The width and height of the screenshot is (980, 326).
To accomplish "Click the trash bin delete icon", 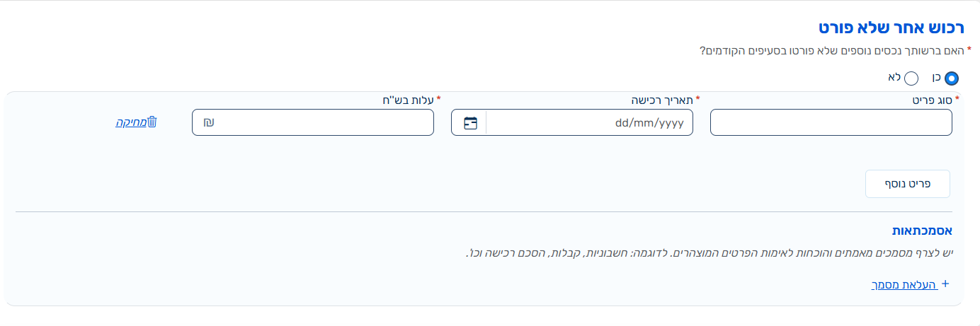I will (x=152, y=122).
